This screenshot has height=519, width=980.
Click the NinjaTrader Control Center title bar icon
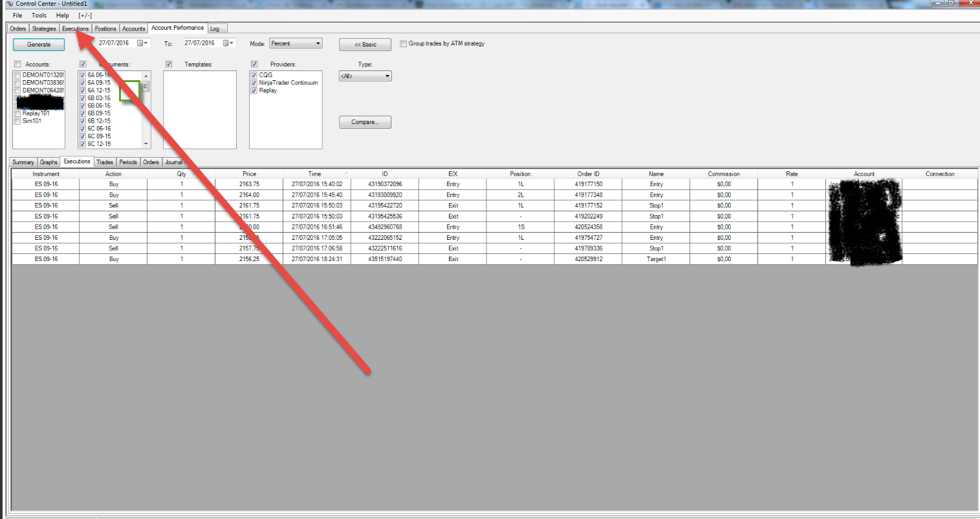click(9, 4)
